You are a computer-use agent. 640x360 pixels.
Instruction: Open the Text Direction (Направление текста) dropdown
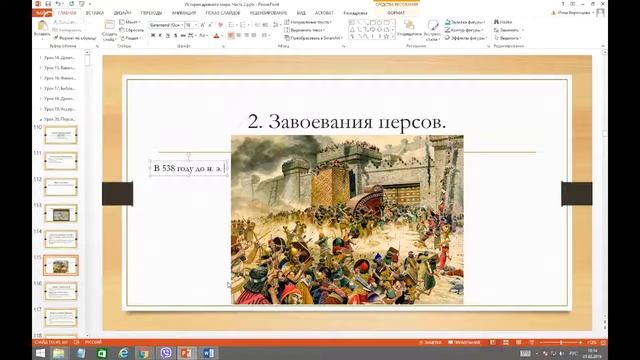308,22
